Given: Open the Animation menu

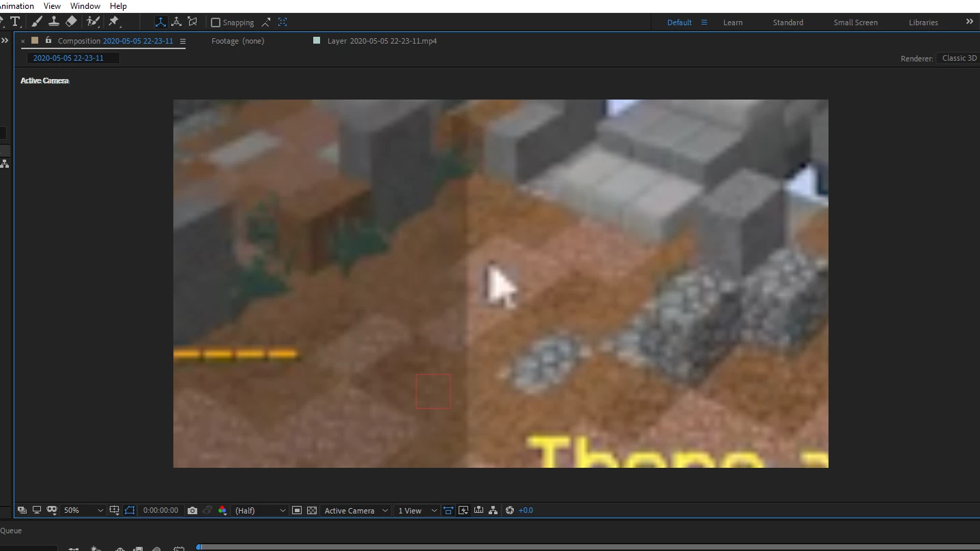Looking at the screenshot, I should (x=17, y=5).
